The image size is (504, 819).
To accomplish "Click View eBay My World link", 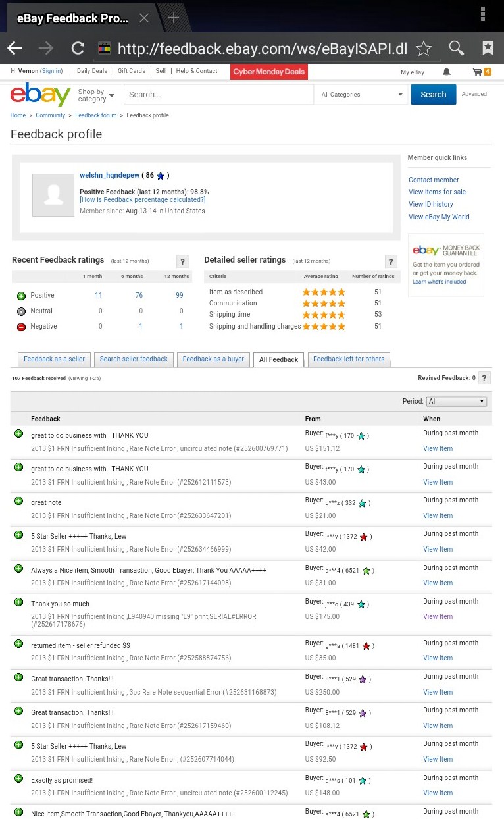I will click(439, 217).
